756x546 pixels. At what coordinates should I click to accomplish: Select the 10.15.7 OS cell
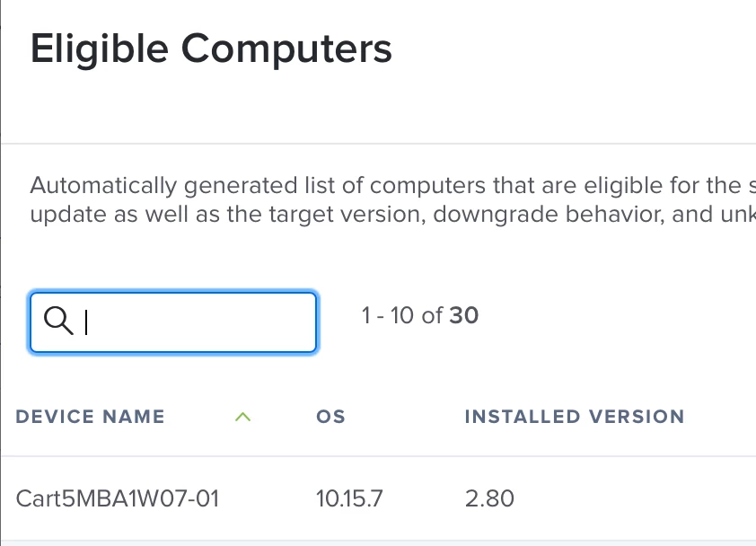tap(349, 498)
